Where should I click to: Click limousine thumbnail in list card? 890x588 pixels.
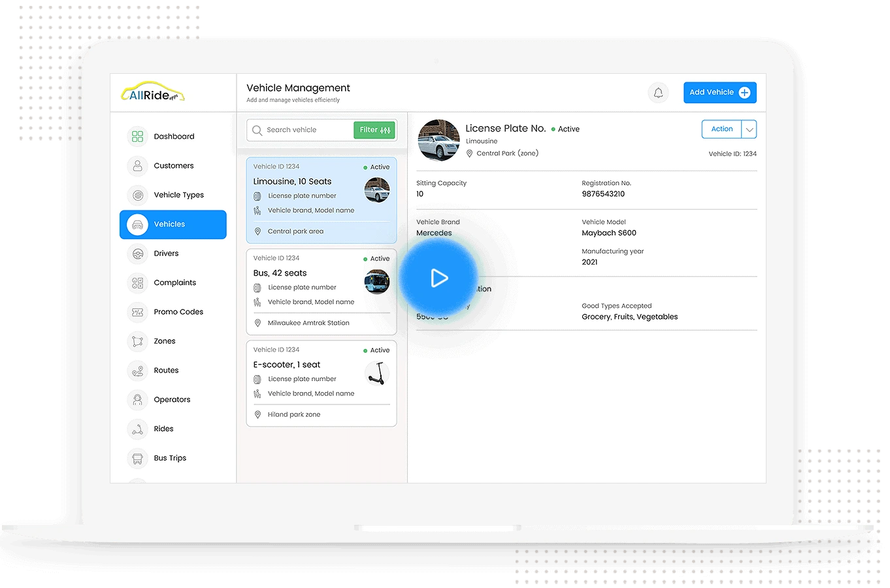point(377,190)
